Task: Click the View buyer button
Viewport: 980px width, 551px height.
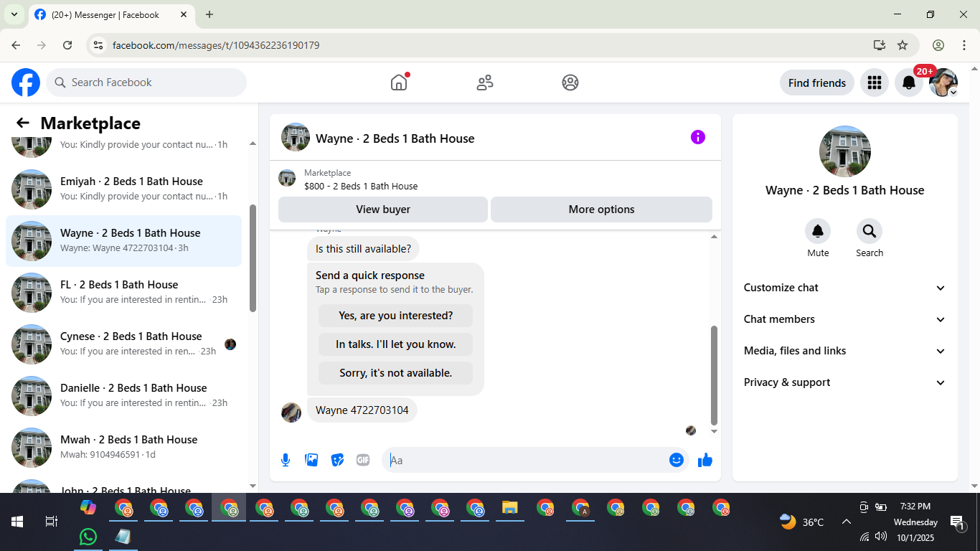Action: pos(383,209)
